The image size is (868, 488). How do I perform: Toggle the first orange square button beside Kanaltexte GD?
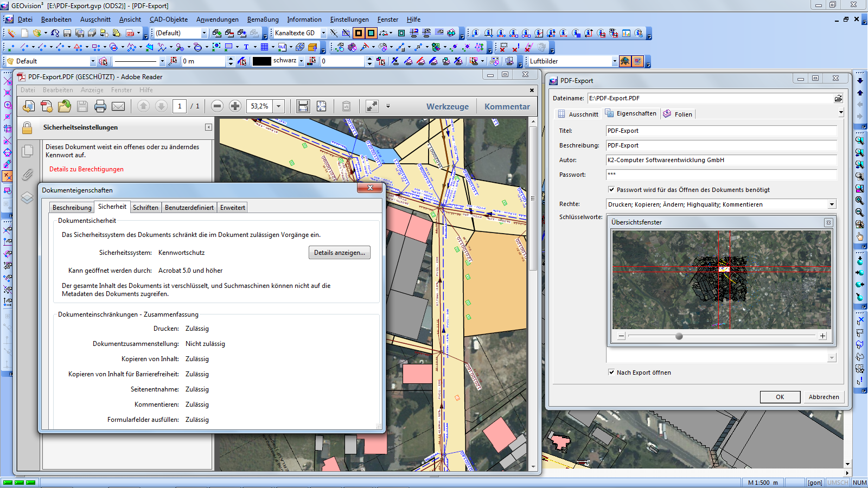[x=359, y=33]
